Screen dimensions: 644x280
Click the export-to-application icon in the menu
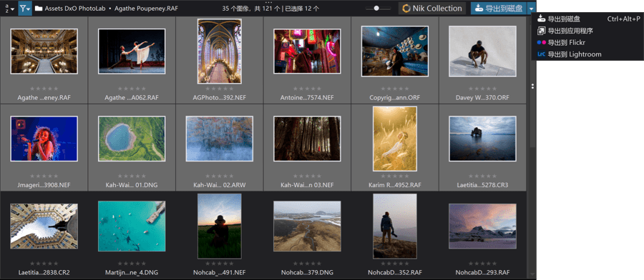pos(542,30)
